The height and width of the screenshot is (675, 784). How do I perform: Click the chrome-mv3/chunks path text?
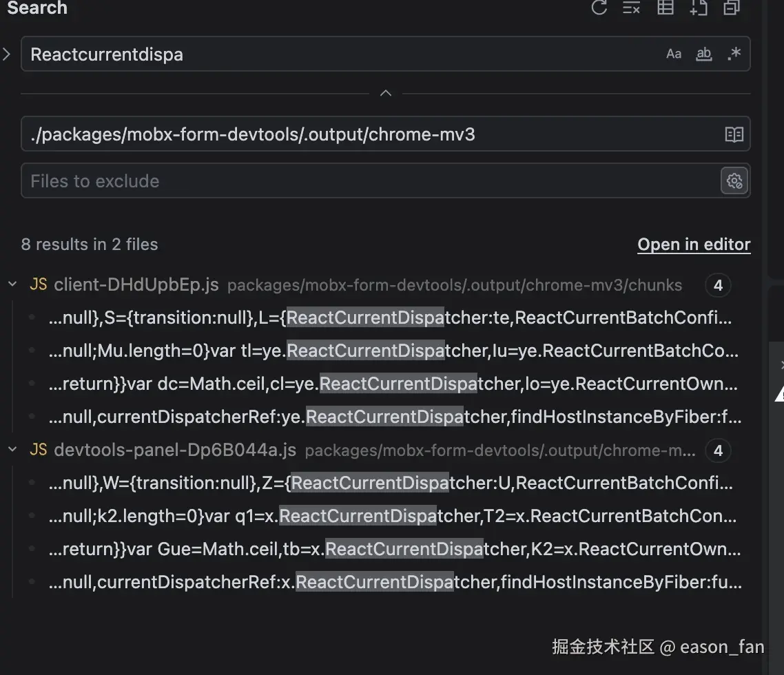[x=455, y=285]
